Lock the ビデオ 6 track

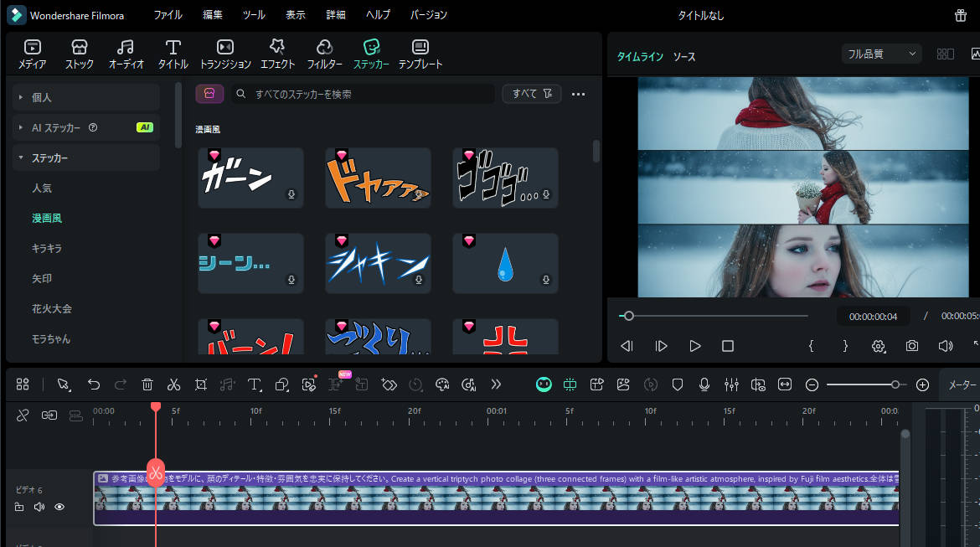pyautogui.click(x=19, y=507)
